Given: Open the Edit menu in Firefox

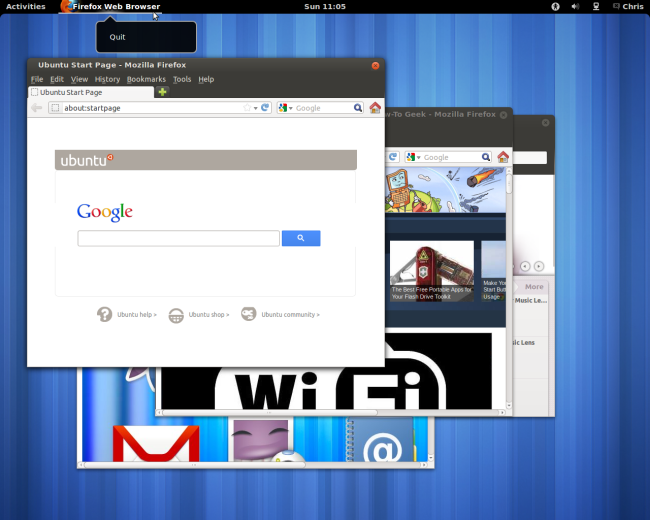Looking at the screenshot, I should tap(57, 79).
